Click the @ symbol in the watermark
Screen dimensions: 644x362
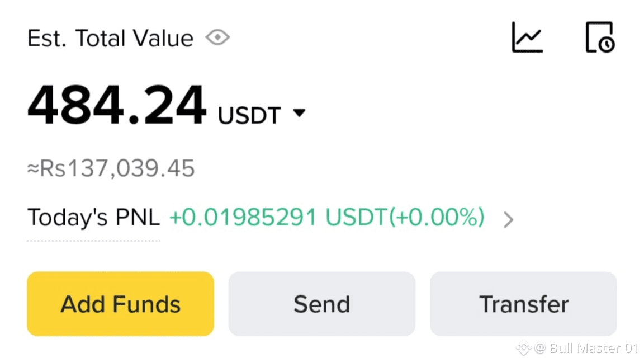click(539, 349)
